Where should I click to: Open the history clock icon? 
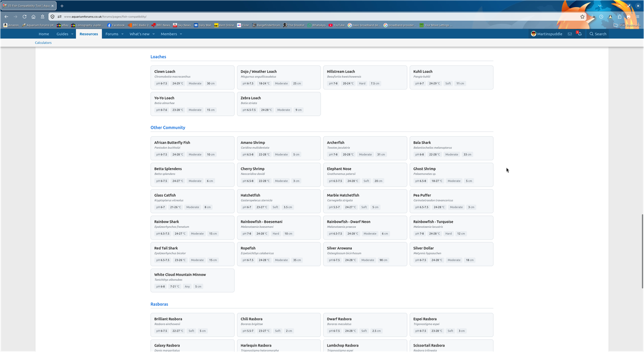coord(601,17)
